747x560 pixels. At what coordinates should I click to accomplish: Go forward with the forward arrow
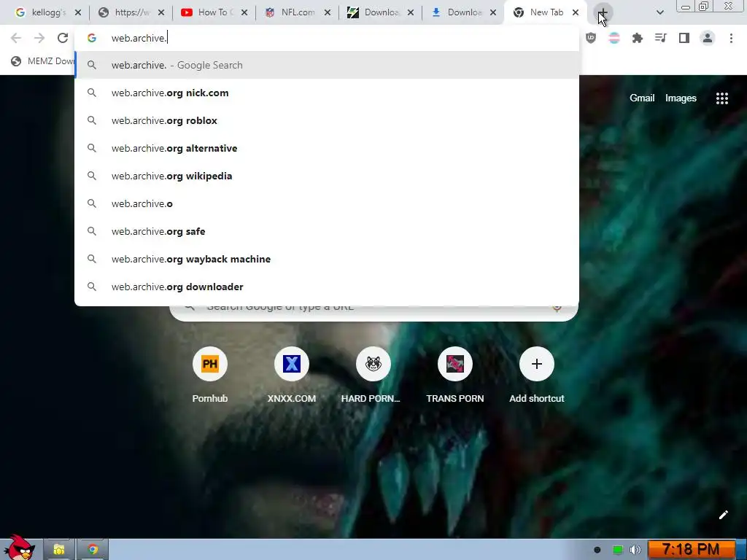[x=39, y=38]
